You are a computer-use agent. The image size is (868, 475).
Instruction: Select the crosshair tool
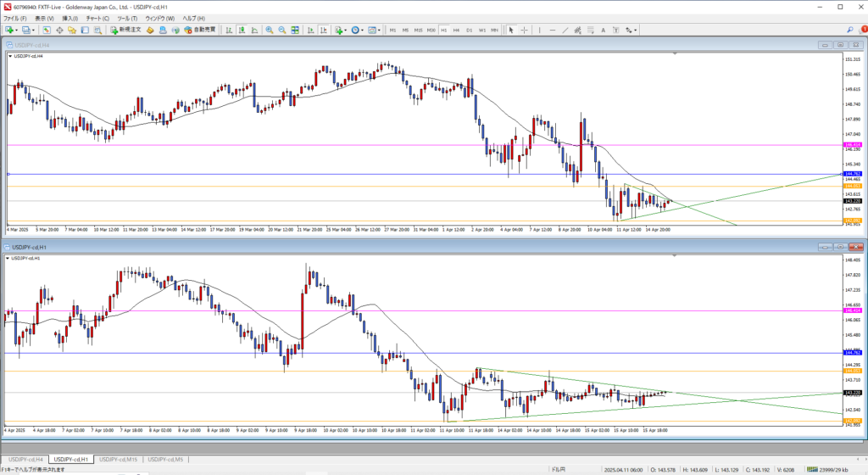click(x=524, y=30)
